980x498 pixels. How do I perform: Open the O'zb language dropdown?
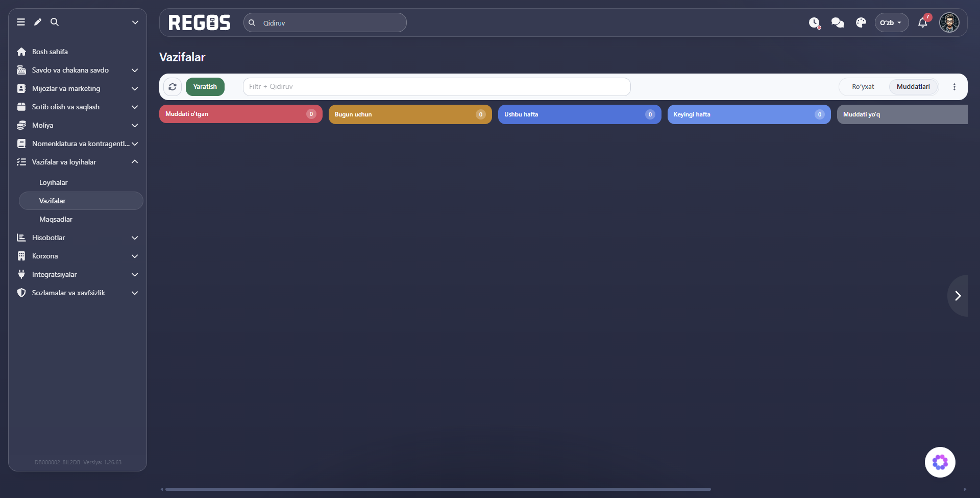[892, 22]
